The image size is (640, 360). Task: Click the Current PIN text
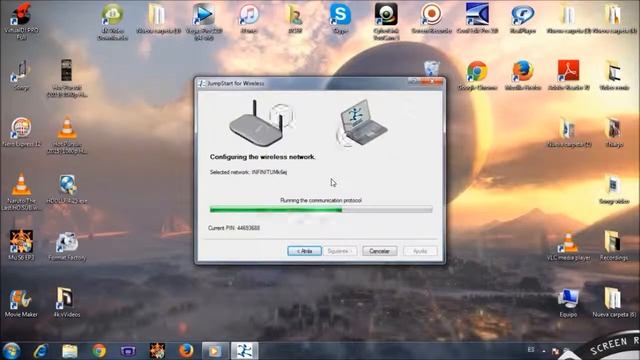(x=234, y=228)
